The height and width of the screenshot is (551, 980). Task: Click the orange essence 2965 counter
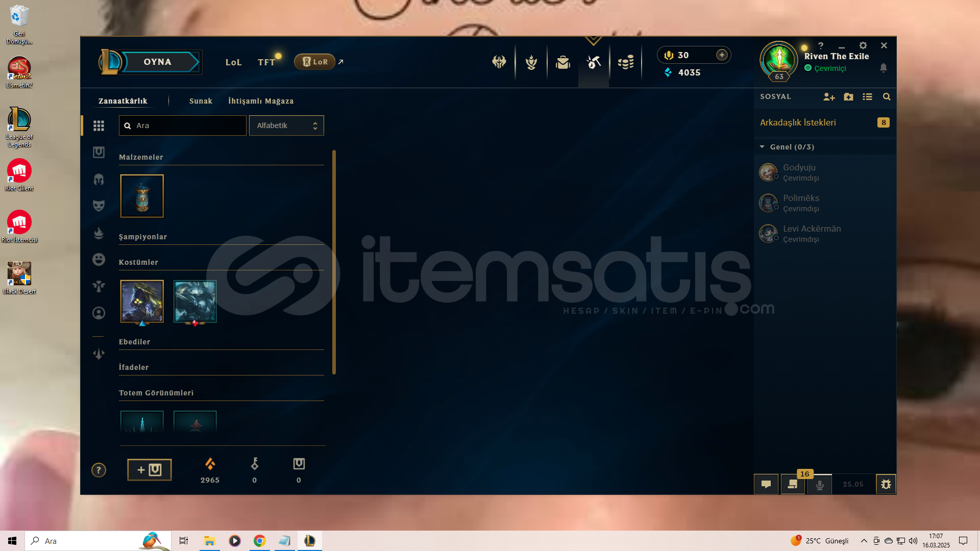tap(210, 470)
